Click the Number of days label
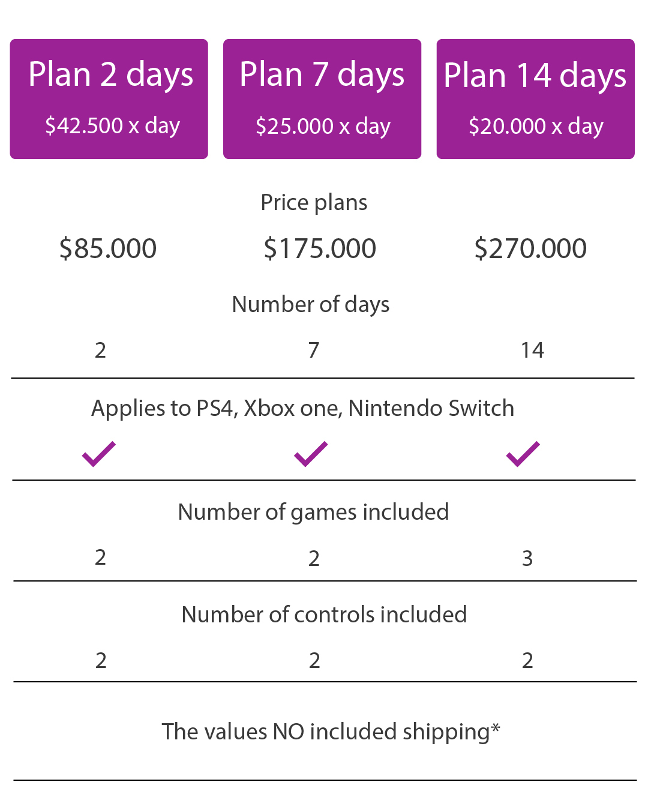This screenshot has width=648, height=812. pyautogui.click(x=311, y=304)
